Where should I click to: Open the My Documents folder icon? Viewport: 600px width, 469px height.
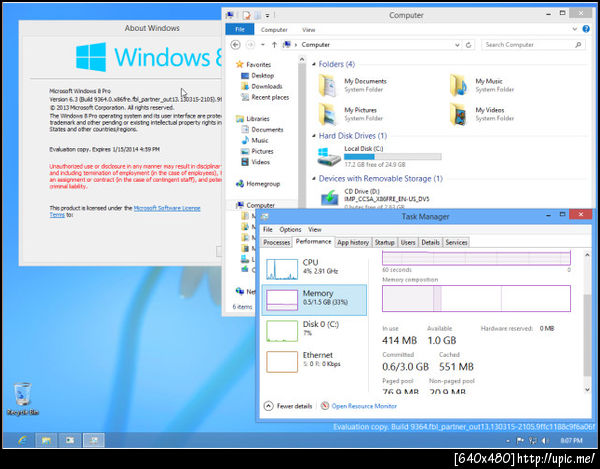[328, 86]
